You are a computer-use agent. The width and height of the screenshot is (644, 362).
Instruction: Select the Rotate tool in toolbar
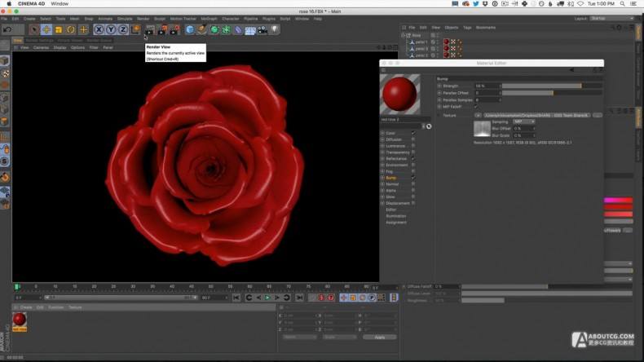pos(71,29)
